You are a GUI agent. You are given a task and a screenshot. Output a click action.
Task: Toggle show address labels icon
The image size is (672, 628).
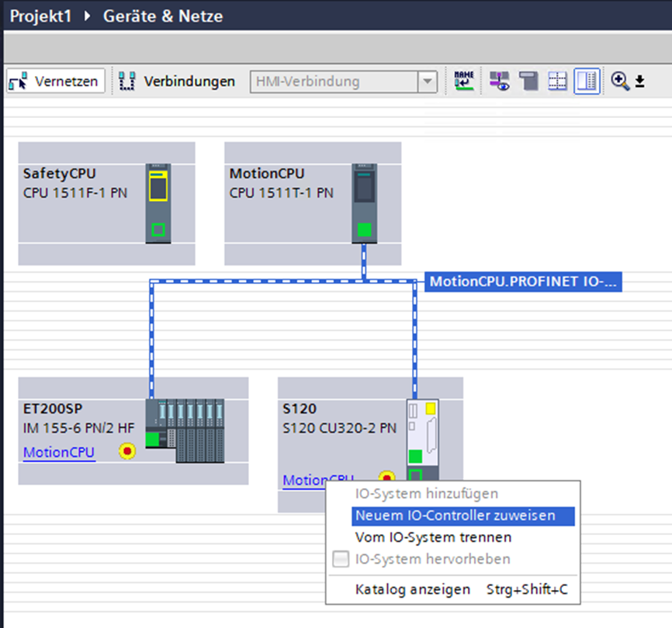pyautogui.click(x=498, y=82)
